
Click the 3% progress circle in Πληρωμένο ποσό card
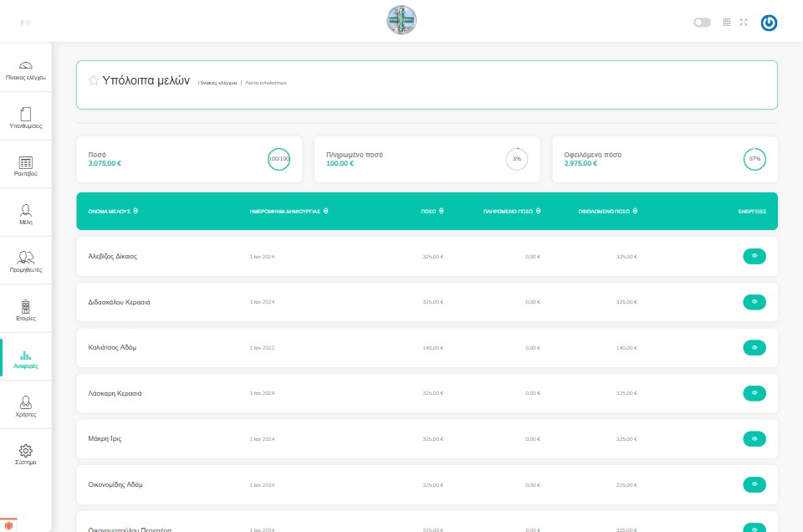coord(517,159)
